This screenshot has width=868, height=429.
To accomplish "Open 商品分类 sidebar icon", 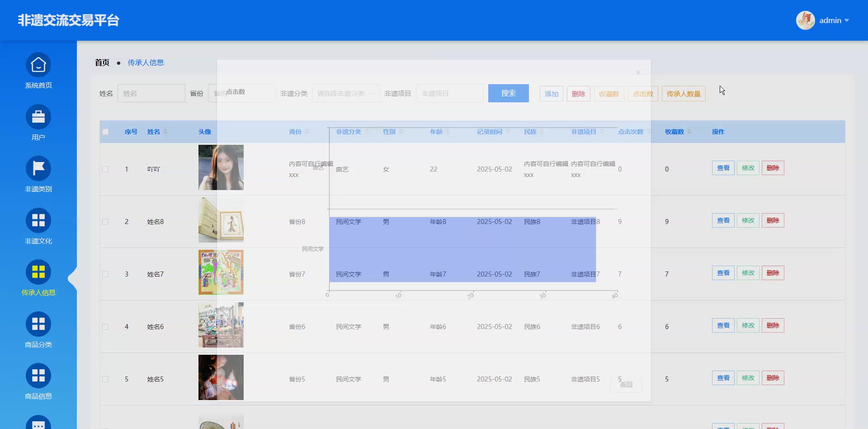I will click(38, 324).
